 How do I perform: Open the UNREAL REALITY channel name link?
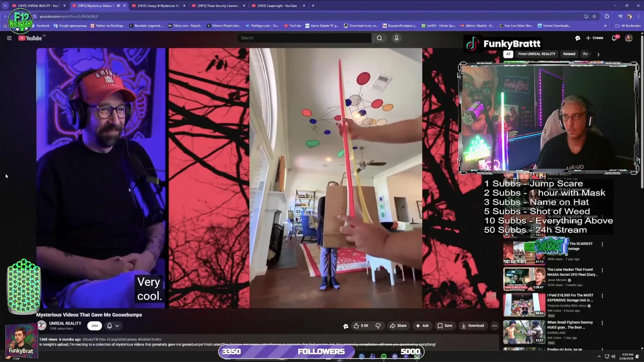click(x=65, y=323)
